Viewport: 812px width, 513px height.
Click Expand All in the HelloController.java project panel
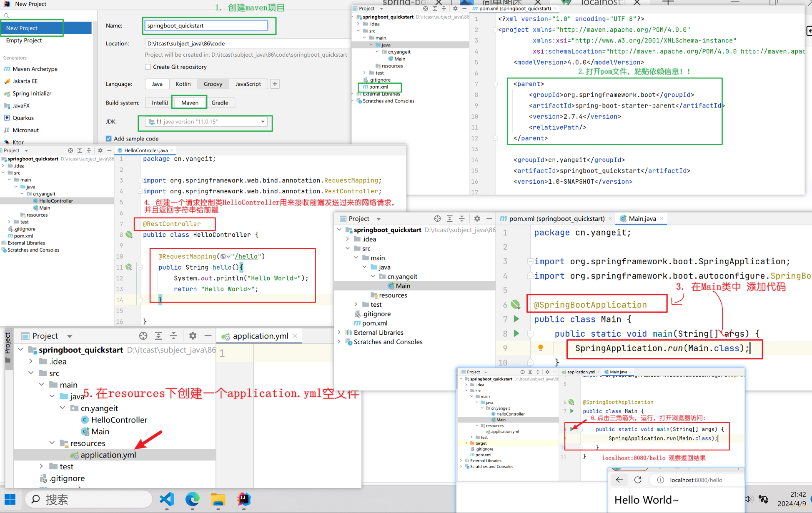(x=79, y=150)
